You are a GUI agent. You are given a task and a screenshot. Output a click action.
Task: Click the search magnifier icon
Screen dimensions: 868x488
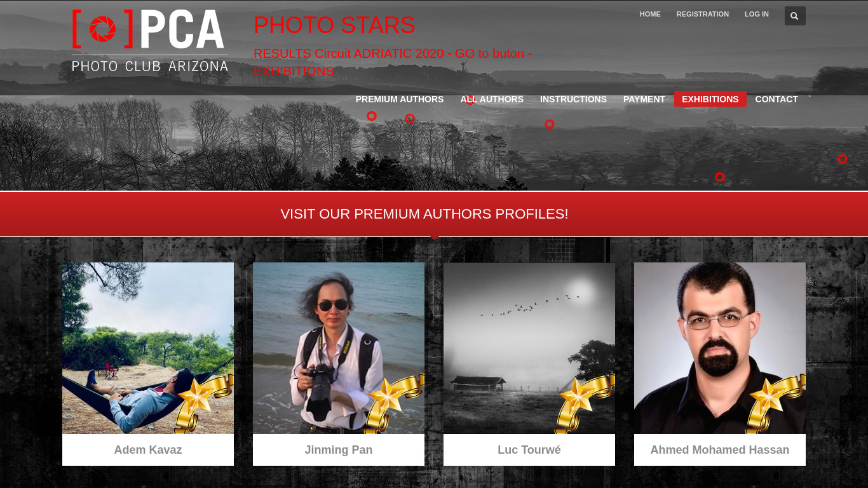click(795, 16)
